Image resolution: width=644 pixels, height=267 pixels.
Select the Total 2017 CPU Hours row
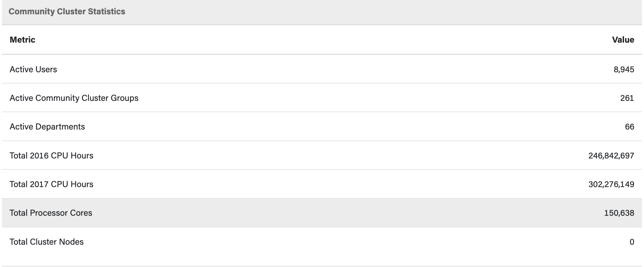pos(322,184)
